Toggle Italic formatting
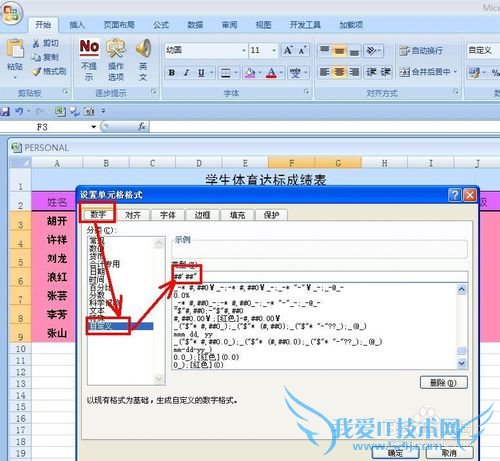 tap(186, 72)
